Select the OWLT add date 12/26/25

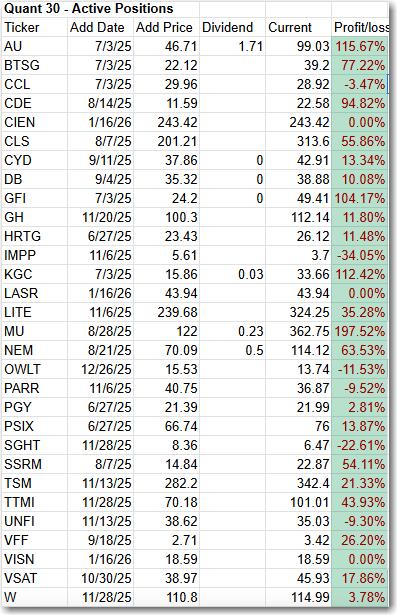pos(100,369)
